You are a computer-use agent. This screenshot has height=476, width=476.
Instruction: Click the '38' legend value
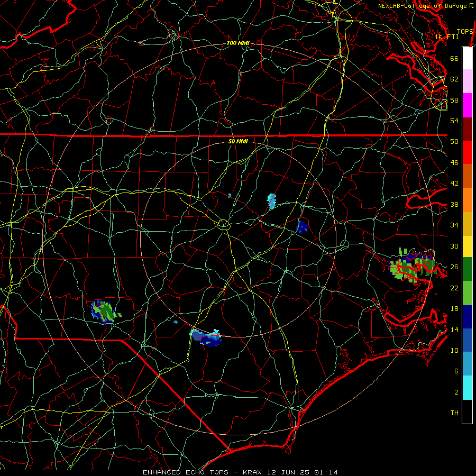pyautogui.click(x=454, y=204)
